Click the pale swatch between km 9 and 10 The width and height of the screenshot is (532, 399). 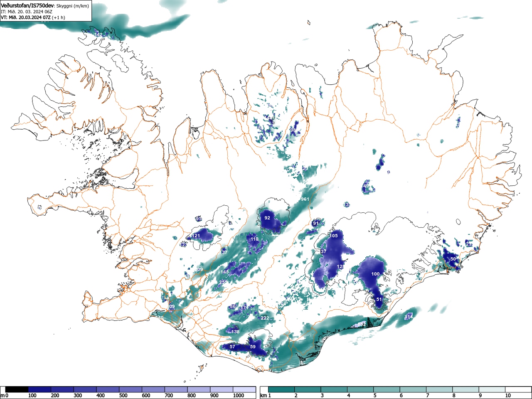click(x=493, y=389)
